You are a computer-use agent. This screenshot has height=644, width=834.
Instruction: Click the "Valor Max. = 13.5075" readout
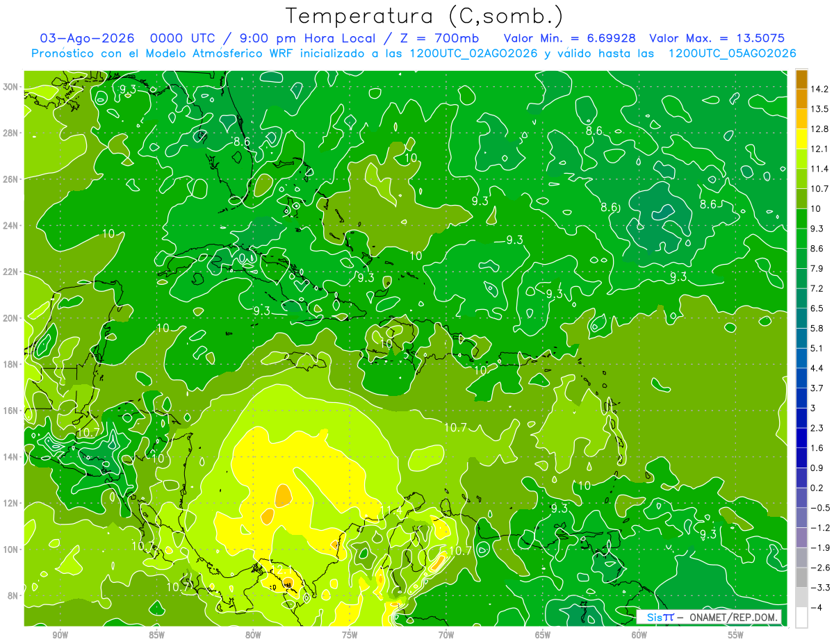(717, 38)
